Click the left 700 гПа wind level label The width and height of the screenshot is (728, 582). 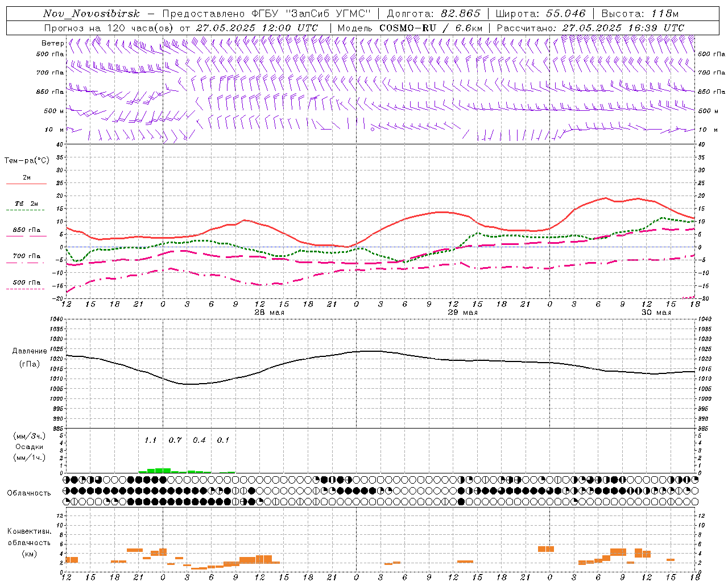coord(50,73)
